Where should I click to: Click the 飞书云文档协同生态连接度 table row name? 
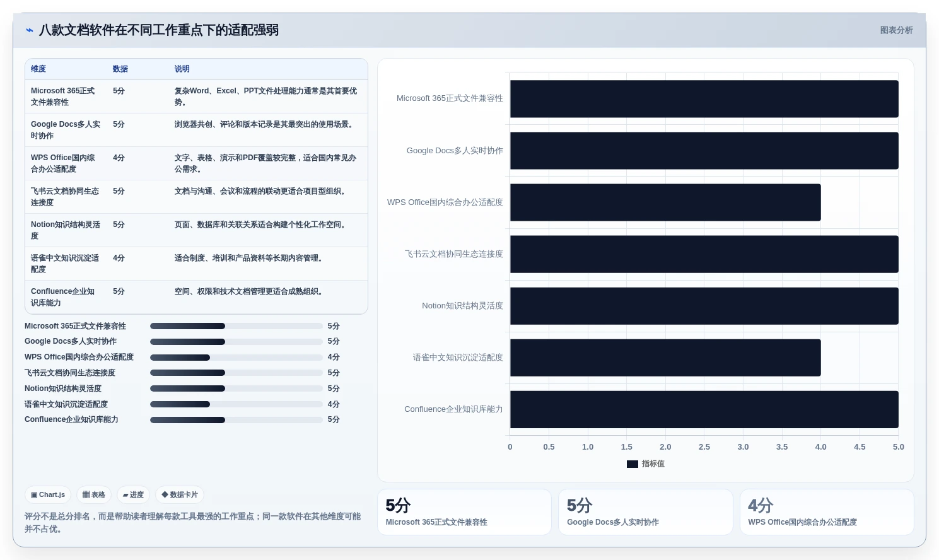click(65, 197)
